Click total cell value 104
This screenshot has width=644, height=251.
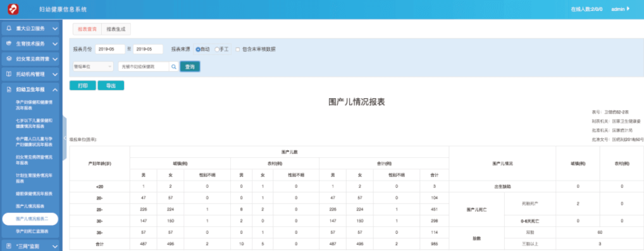pyautogui.click(x=435, y=198)
